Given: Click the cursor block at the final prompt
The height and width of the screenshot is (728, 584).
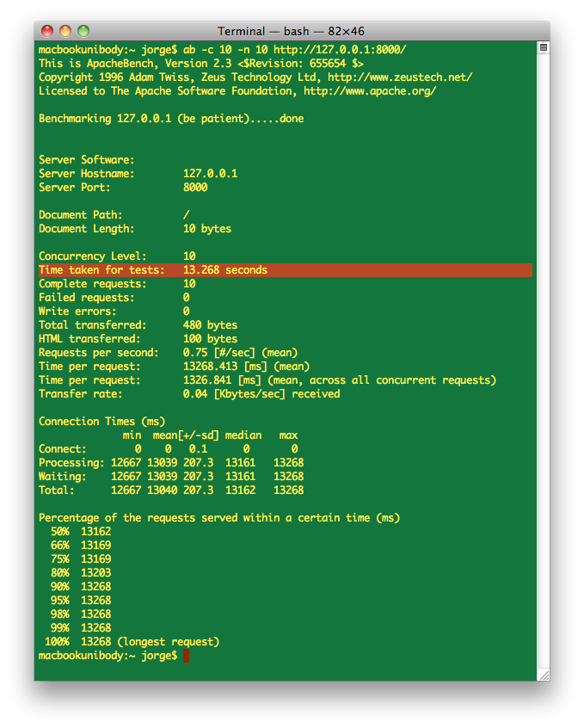Looking at the screenshot, I should [x=186, y=656].
